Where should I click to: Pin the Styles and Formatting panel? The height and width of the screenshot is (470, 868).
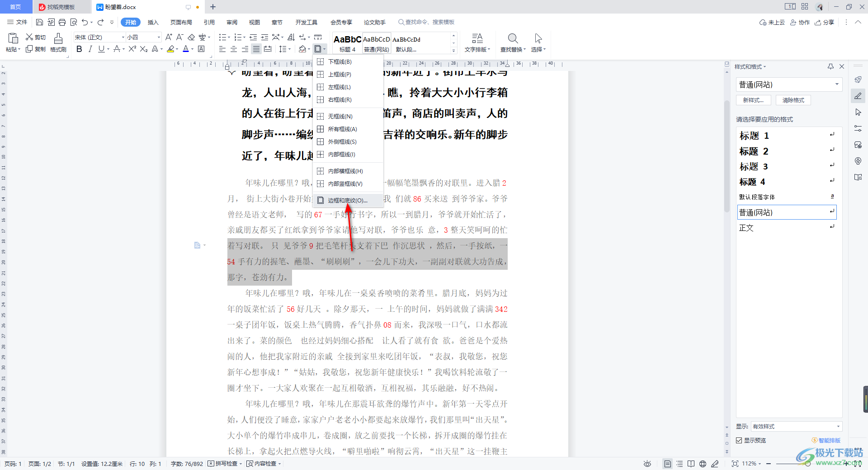pyautogui.click(x=830, y=66)
